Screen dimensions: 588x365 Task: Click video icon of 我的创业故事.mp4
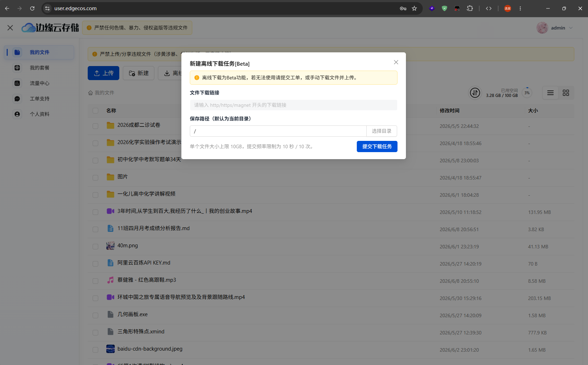[x=111, y=211]
